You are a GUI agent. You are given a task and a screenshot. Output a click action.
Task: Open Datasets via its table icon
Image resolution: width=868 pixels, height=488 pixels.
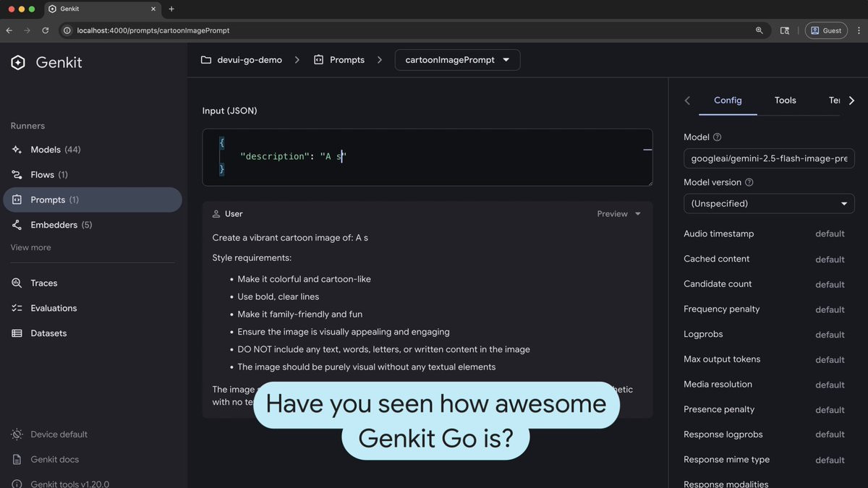pyautogui.click(x=17, y=333)
